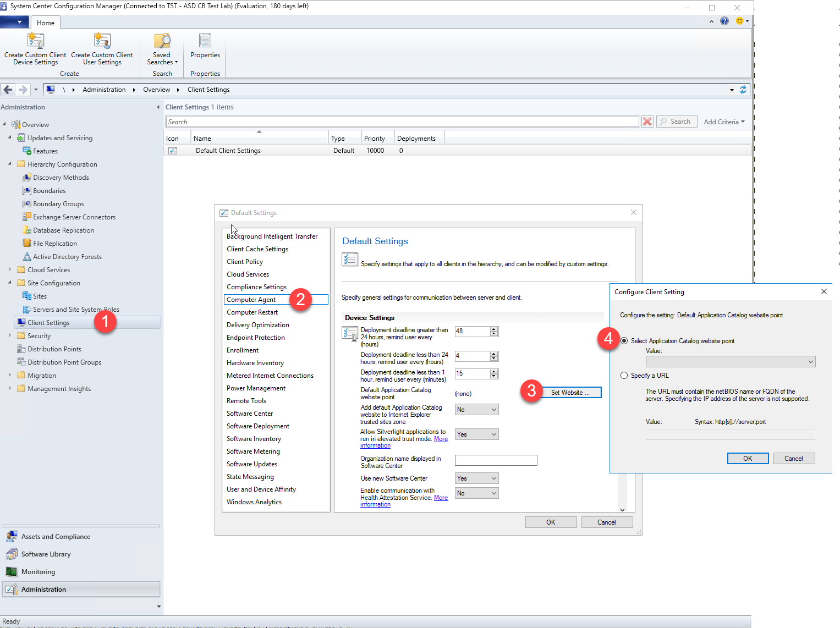Open Sites node under Site Configuration
840x628 pixels.
(x=40, y=296)
